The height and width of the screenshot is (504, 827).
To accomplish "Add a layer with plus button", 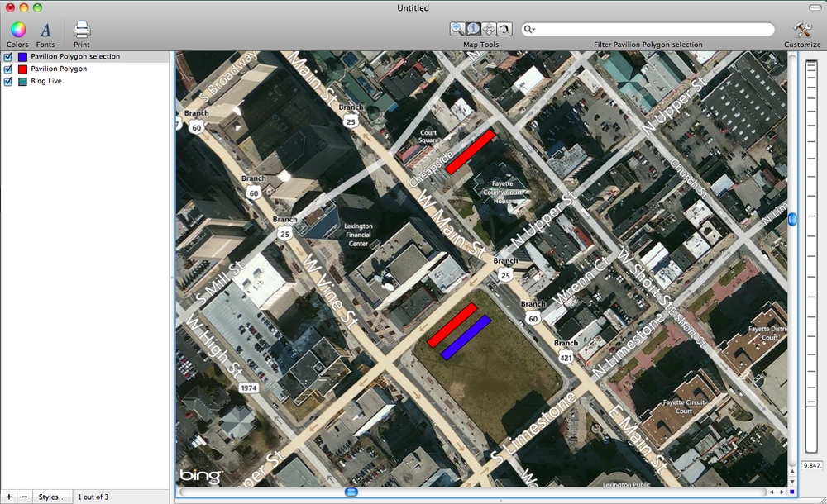I will (8, 497).
